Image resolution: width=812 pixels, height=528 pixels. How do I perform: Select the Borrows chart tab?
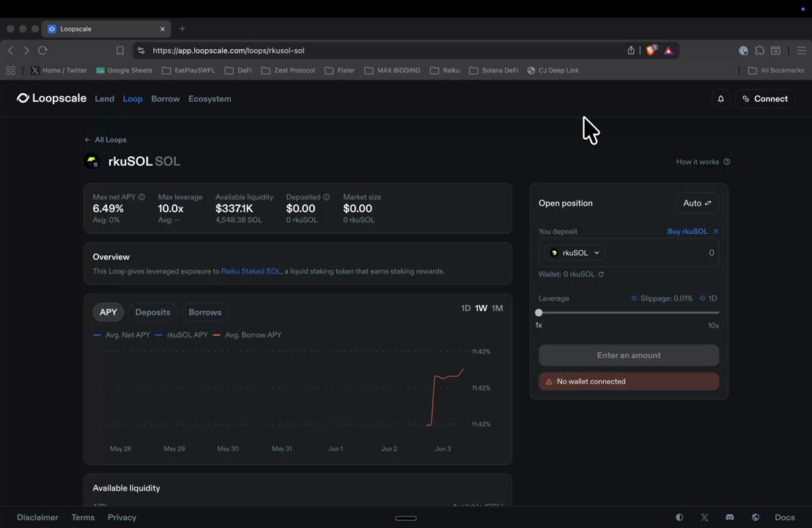coord(205,312)
